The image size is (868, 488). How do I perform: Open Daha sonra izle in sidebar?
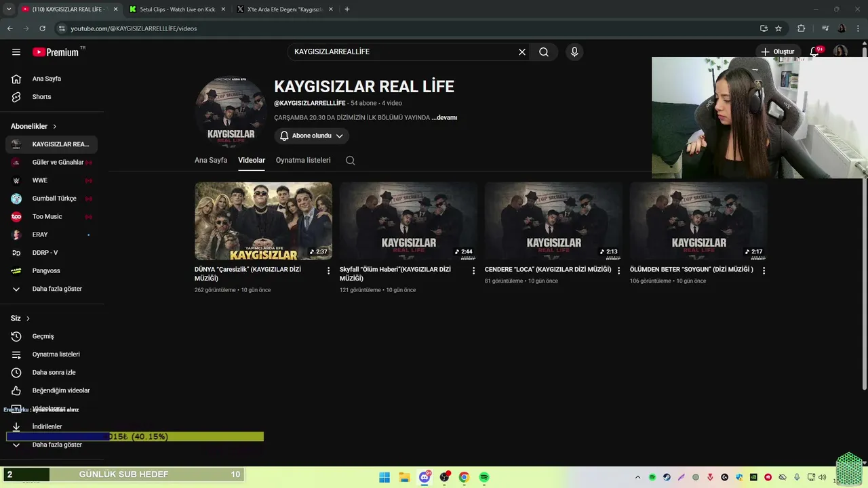(x=52, y=373)
